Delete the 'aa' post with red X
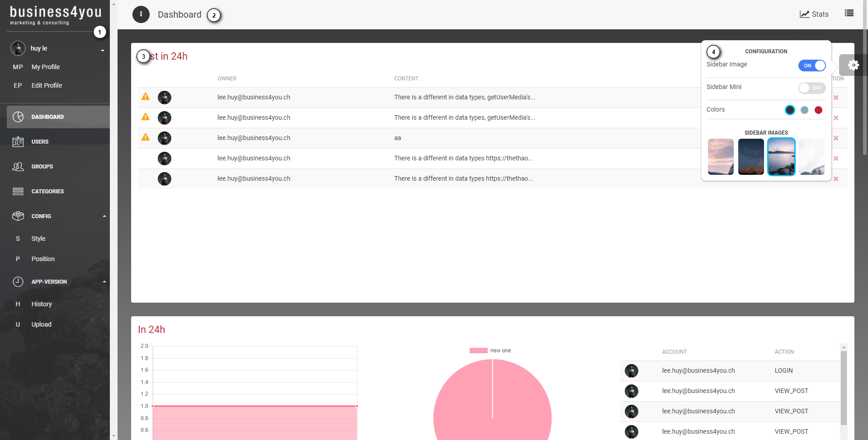The height and width of the screenshot is (440, 868). click(x=836, y=138)
